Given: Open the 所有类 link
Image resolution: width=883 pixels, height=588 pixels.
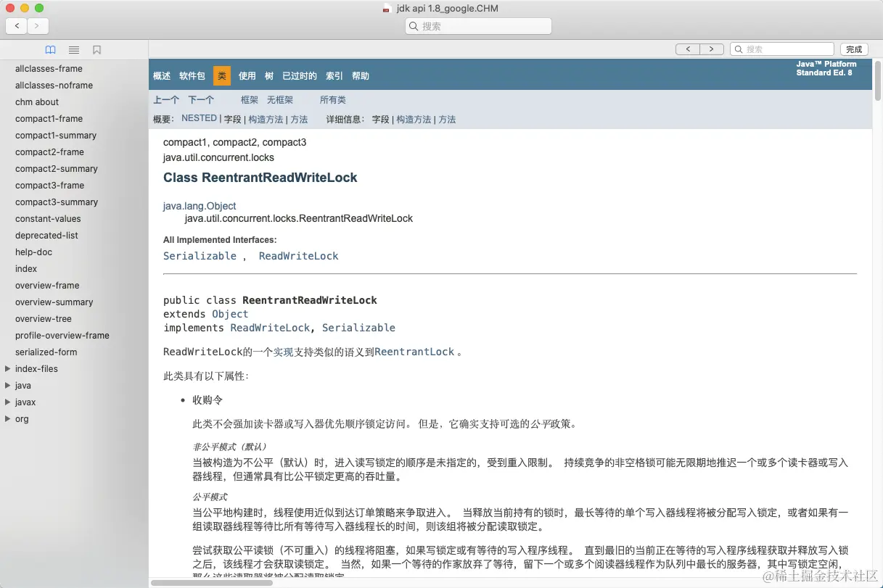Looking at the screenshot, I should [333, 100].
